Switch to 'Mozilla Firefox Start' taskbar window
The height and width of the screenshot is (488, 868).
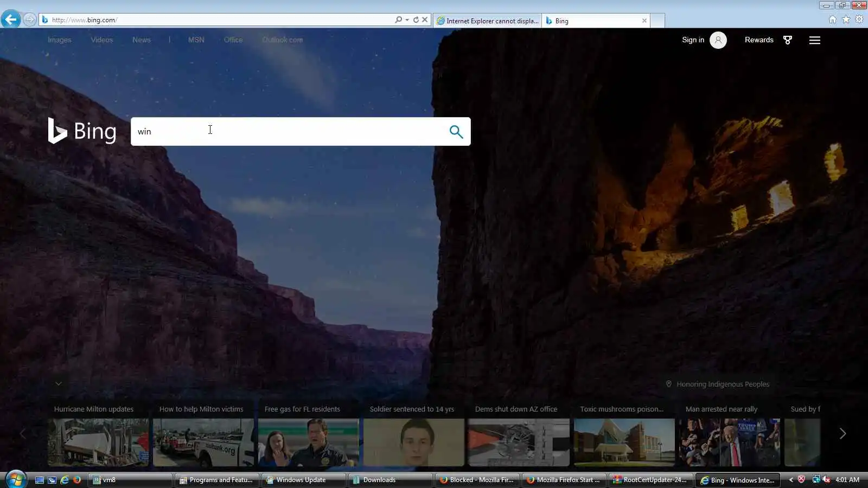pyautogui.click(x=564, y=480)
